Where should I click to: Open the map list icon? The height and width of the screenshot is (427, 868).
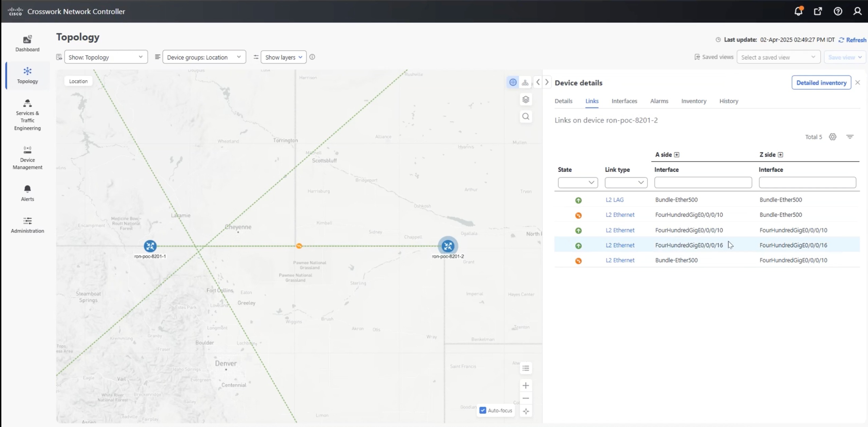[x=526, y=368]
